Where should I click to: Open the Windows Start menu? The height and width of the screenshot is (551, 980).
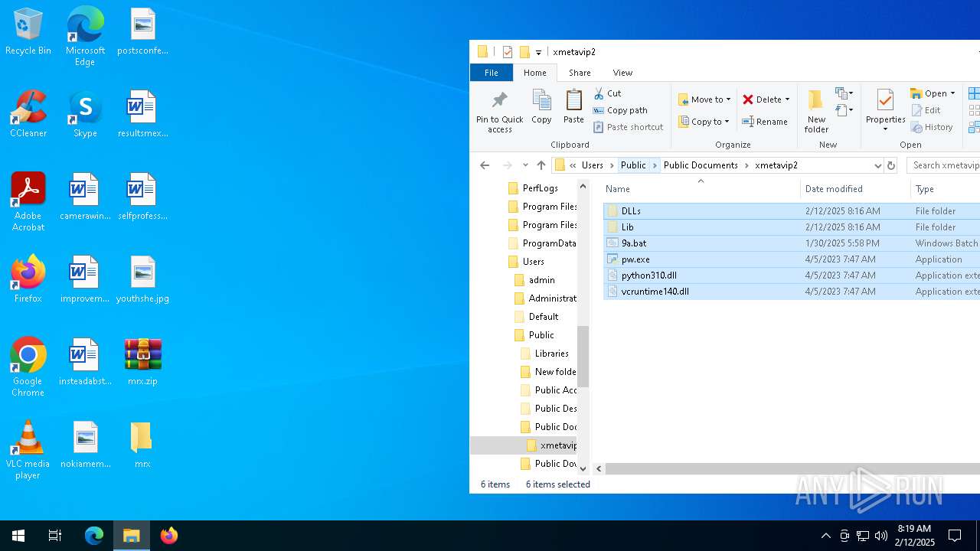[x=18, y=536]
